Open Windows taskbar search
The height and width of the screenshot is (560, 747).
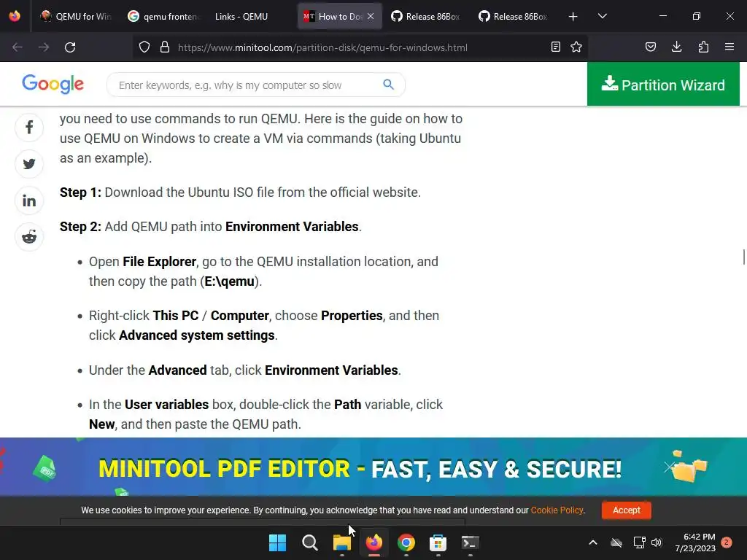(x=309, y=542)
